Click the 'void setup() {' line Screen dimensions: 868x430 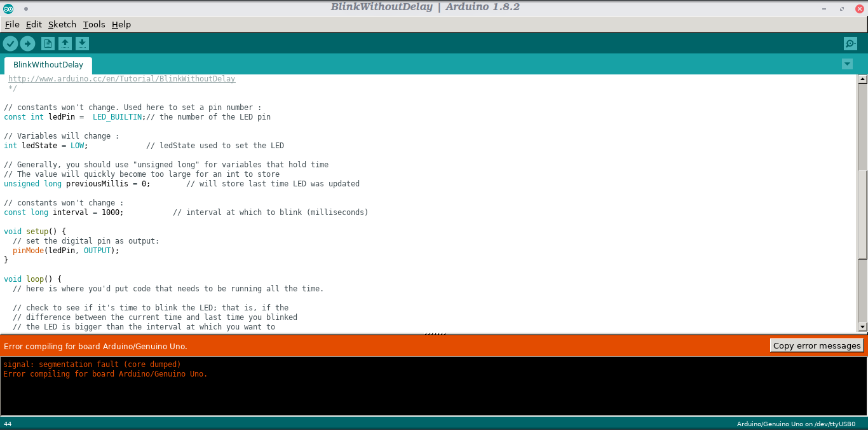point(35,232)
